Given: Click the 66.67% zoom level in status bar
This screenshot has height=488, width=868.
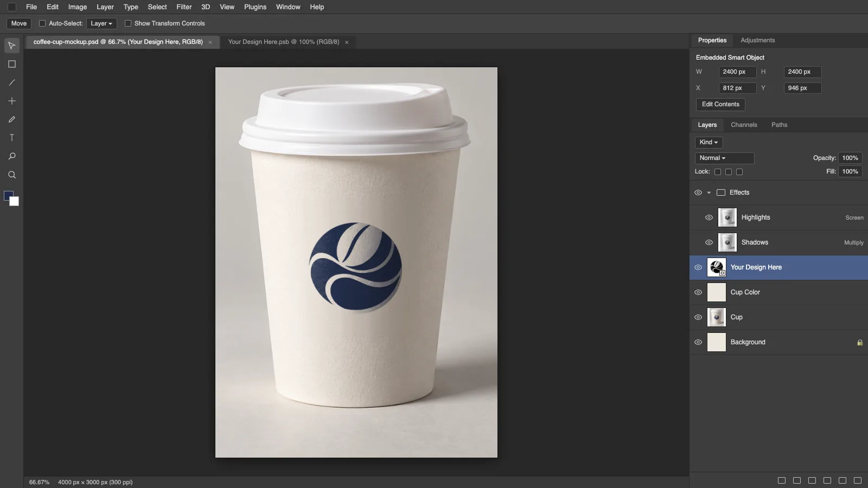Looking at the screenshot, I should coord(39,482).
